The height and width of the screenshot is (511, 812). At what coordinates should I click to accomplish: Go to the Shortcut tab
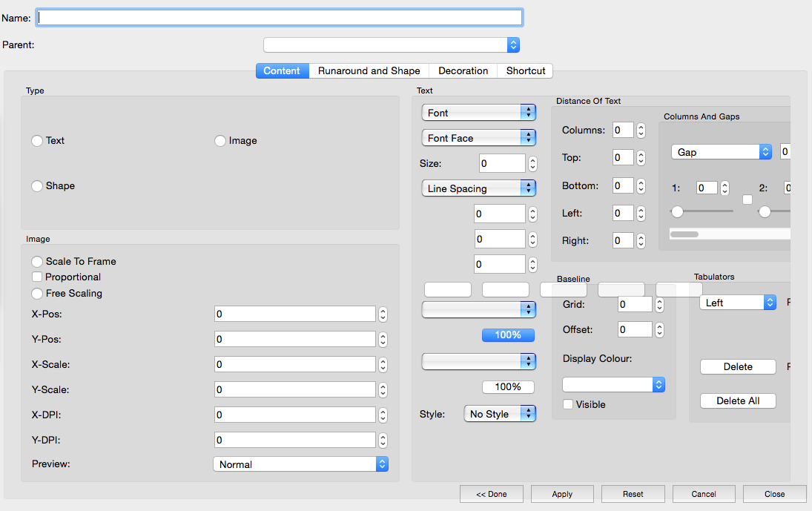526,71
